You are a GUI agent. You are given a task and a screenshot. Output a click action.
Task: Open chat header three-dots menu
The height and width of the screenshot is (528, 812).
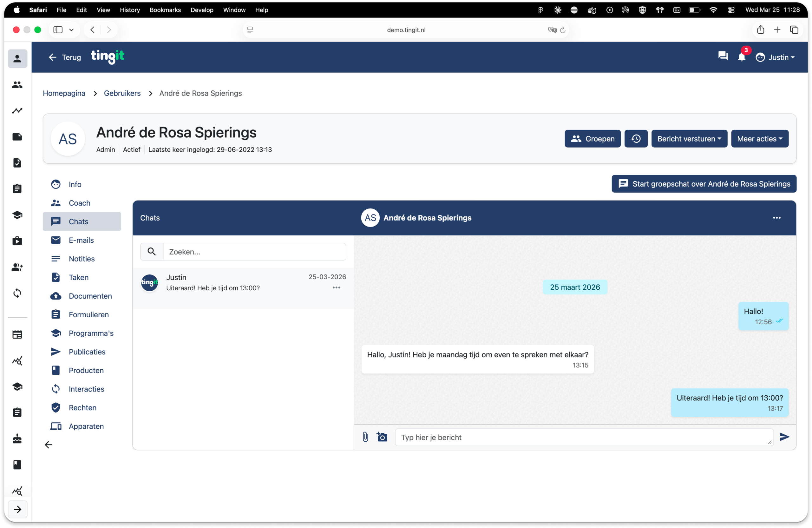[x=777, y=218]
